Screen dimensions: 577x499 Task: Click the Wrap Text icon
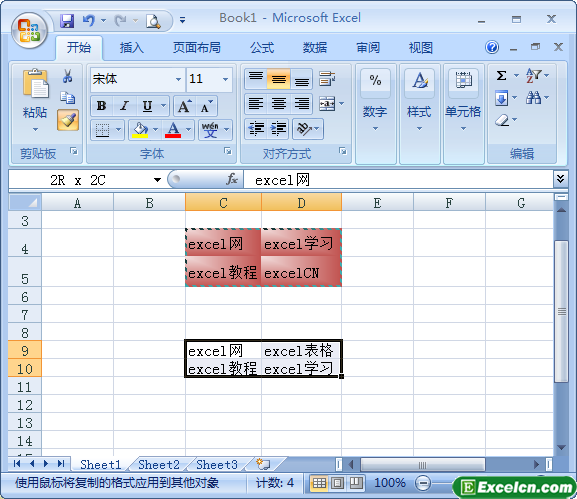pos(327,79)
